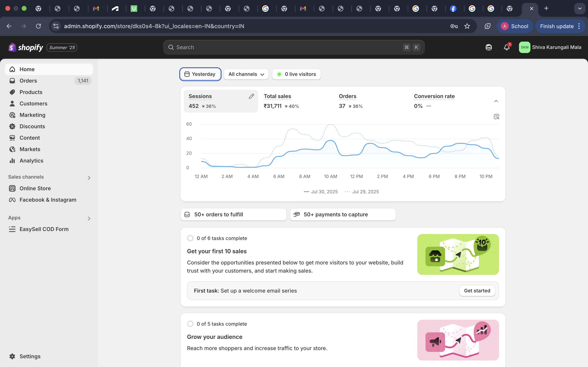Select the Markets section icon

pyautogui.click(x=12, y=149)
